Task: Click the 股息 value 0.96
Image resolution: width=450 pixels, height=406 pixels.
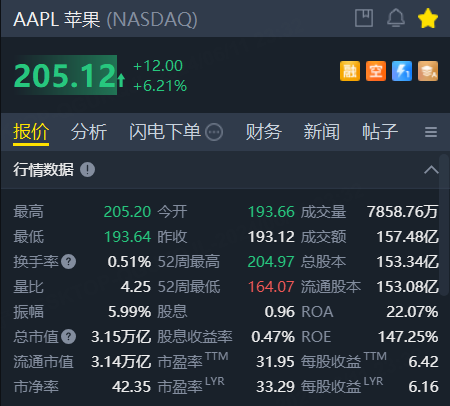Action: coord(280,312)
